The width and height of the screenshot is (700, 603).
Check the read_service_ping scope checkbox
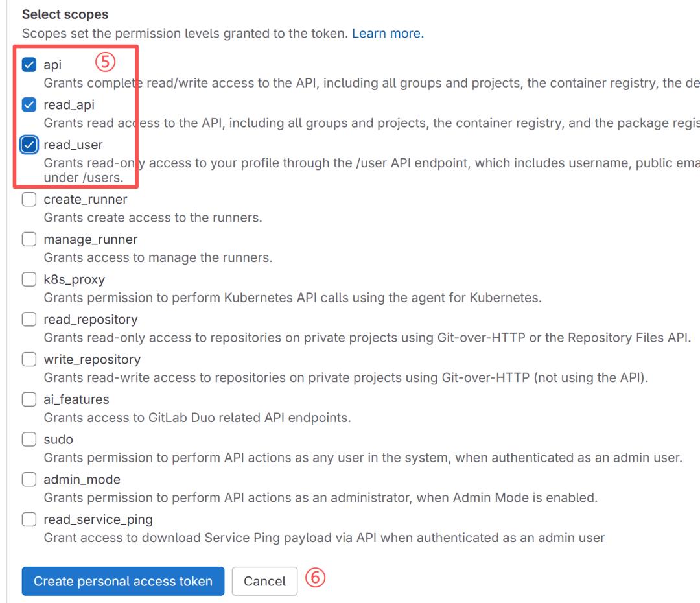(29, 519)
